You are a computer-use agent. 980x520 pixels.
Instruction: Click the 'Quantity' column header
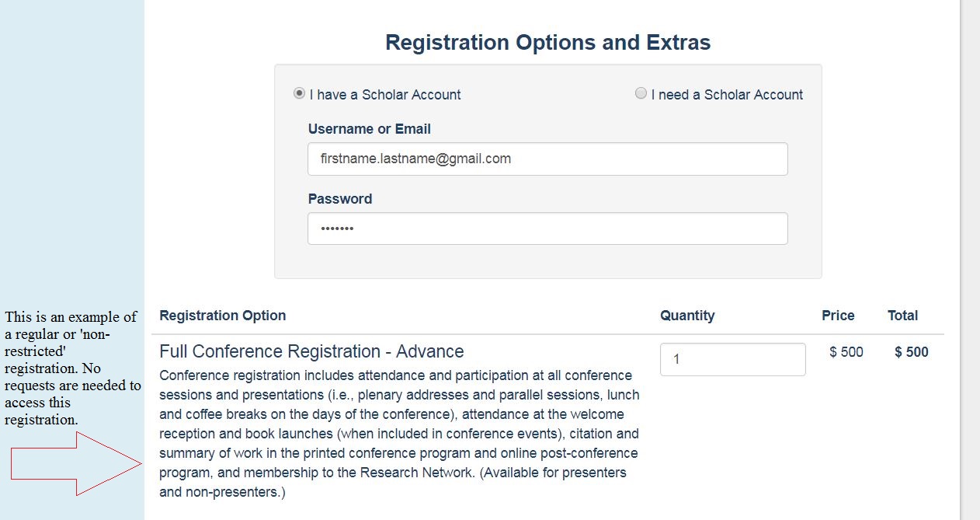click(687, 316)
